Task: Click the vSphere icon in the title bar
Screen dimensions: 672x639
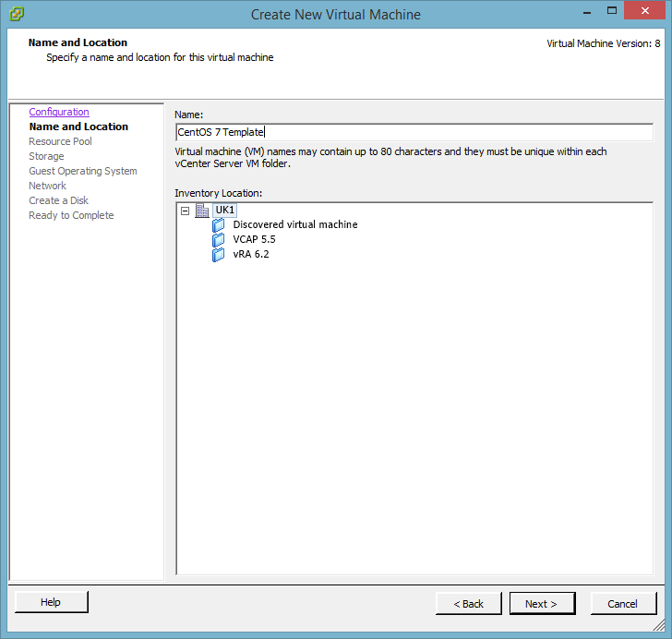Action: point(16,14)
